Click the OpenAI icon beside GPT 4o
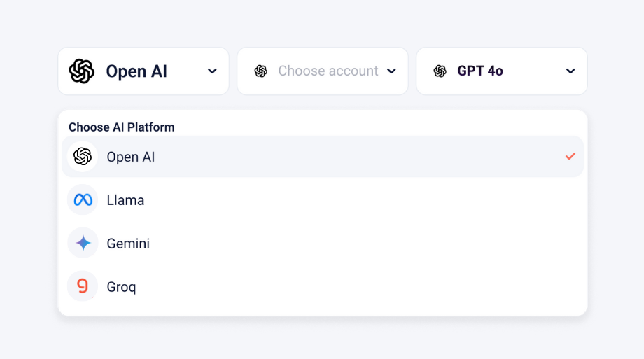 pyautogui.click(x=440, y=71)
